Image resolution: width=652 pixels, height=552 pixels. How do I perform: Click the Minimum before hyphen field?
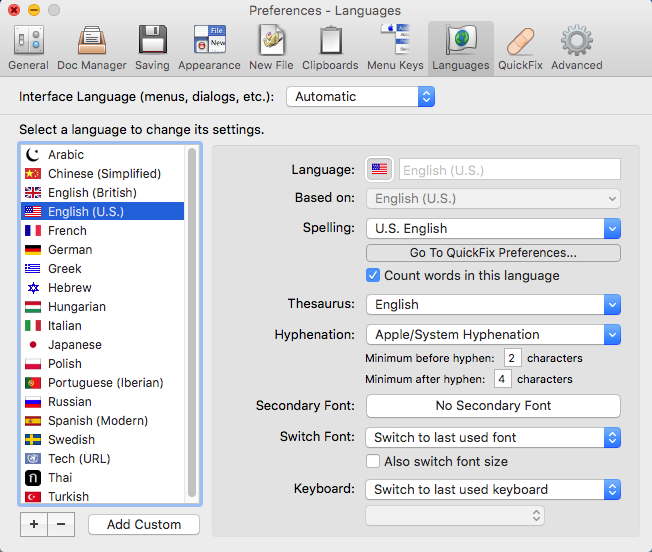tap(513, 358)
